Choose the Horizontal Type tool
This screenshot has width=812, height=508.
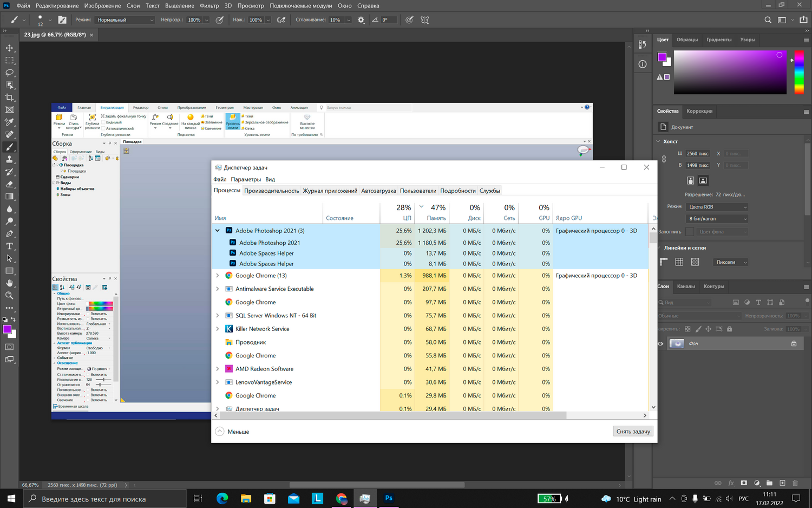pos(9,246)
